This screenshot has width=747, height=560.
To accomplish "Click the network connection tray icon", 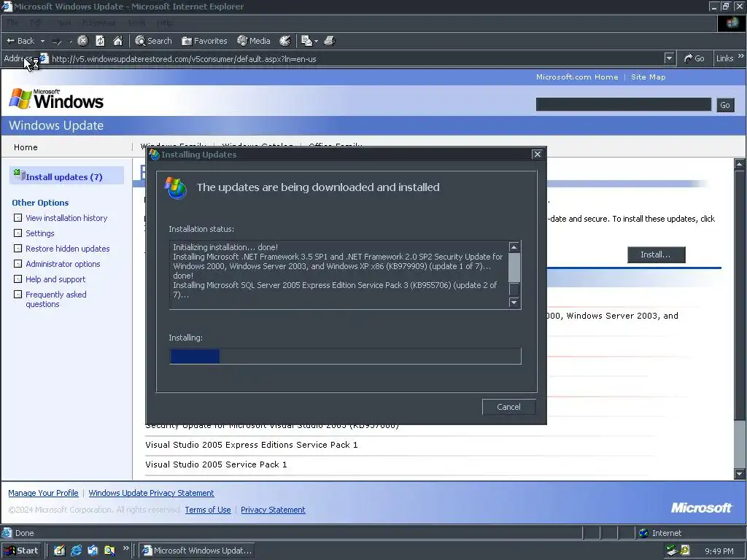I will 672,551.
